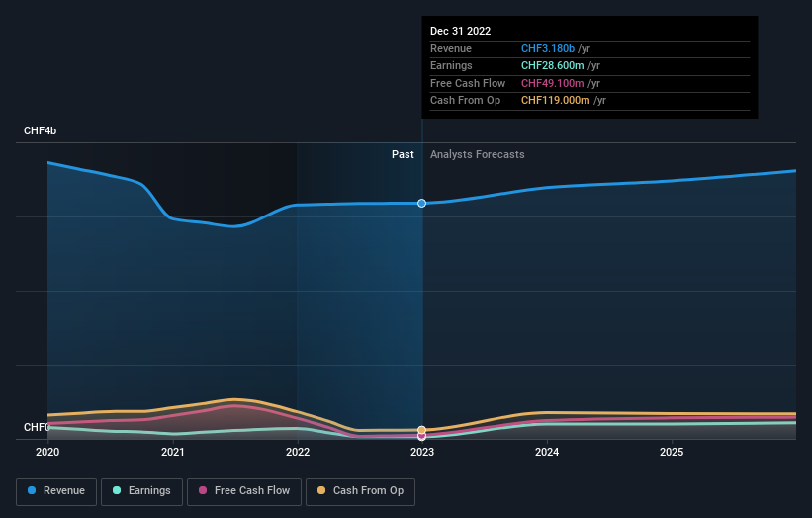Toggle the Earnings legend series
This screenshot has width=812, height=518.
tap(141, 491)
